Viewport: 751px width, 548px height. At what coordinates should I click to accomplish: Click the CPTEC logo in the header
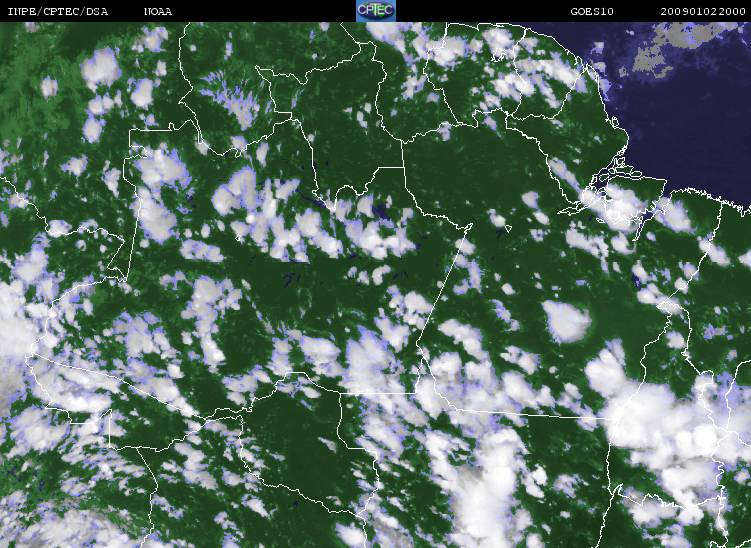pyautogui.click(x=376, y=11)
